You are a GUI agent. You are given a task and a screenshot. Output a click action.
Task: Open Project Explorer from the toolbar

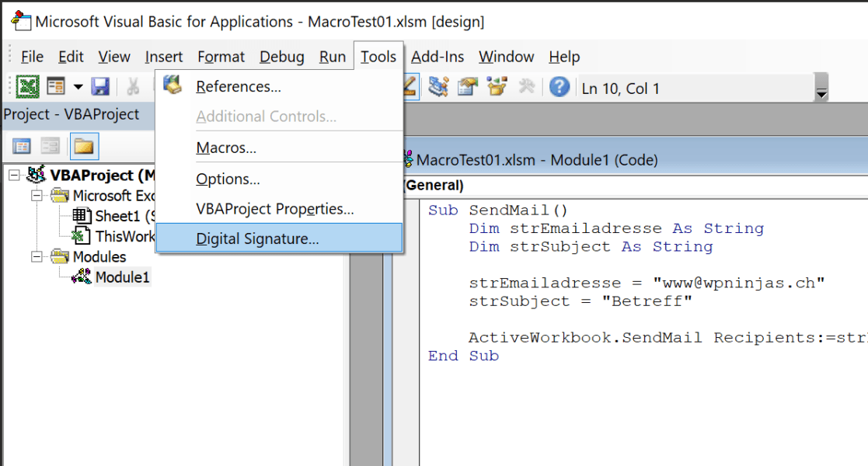438,87
